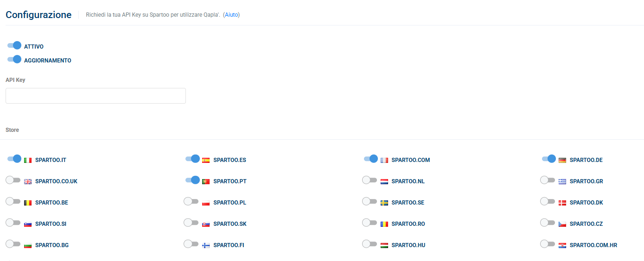644x261 pixels.
Task: Click the SPARTOO.FI label
Action: click(x=229, y=245)
